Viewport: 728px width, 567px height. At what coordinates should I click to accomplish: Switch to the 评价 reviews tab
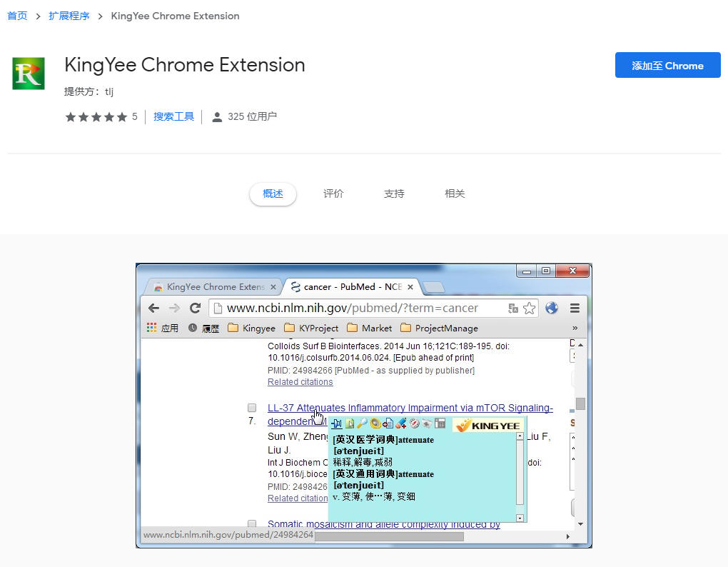333,194
